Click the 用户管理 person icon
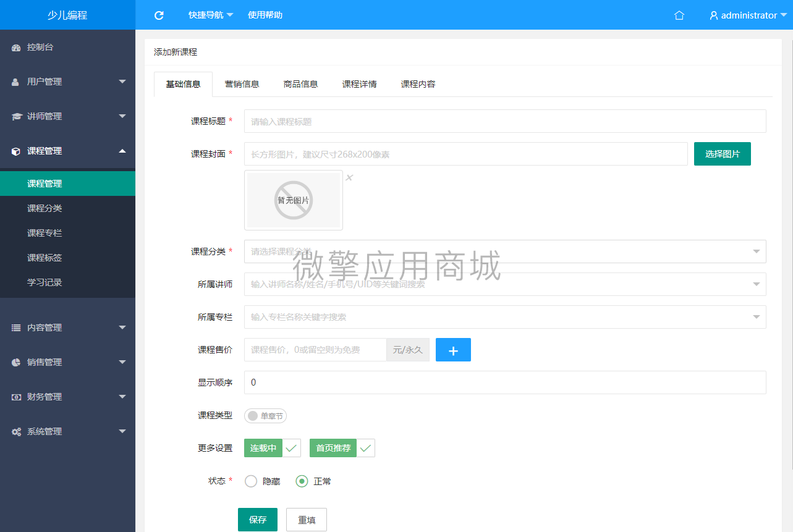Viewport: 793px width, 532px height. [16, 82]
